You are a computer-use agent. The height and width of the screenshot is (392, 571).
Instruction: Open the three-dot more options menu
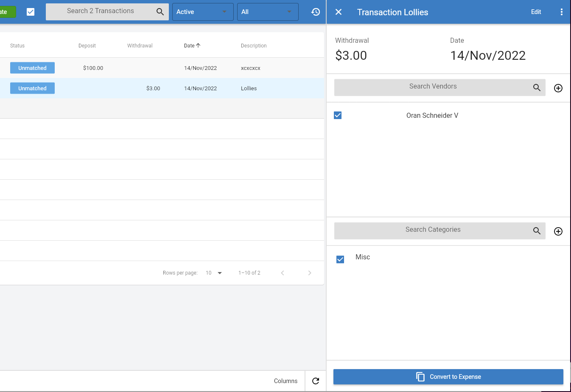point(562,12)
